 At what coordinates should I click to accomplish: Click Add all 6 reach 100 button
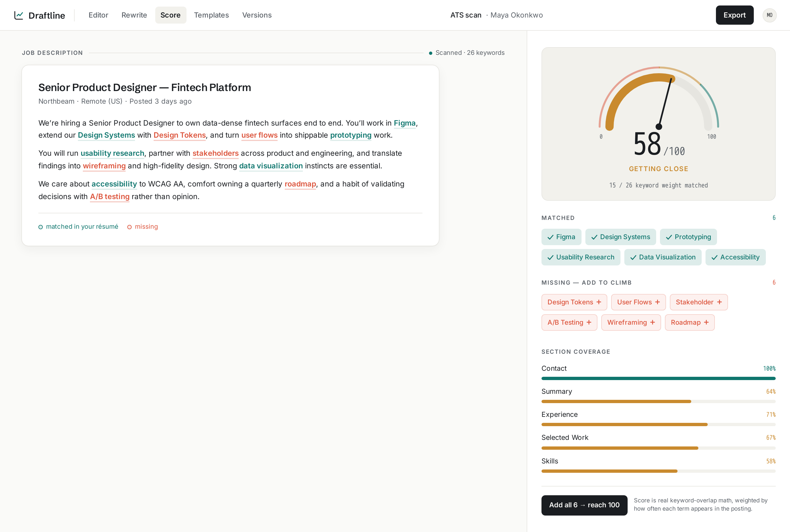pos(584,505)
